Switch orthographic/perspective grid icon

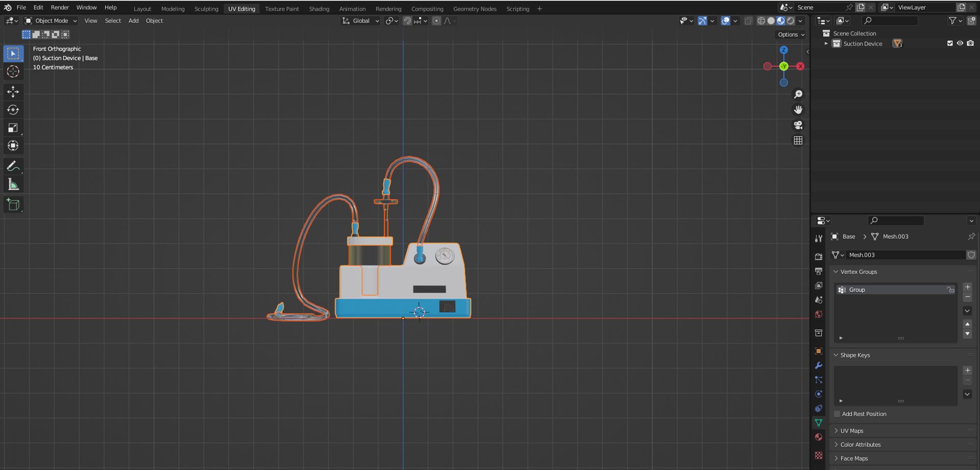(798, 140)
